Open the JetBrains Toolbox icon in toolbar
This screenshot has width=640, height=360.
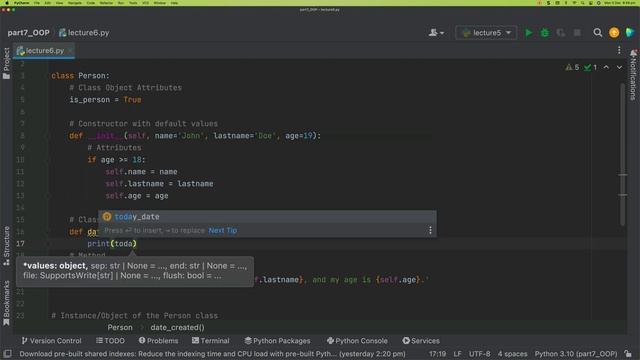coord(630,33)
